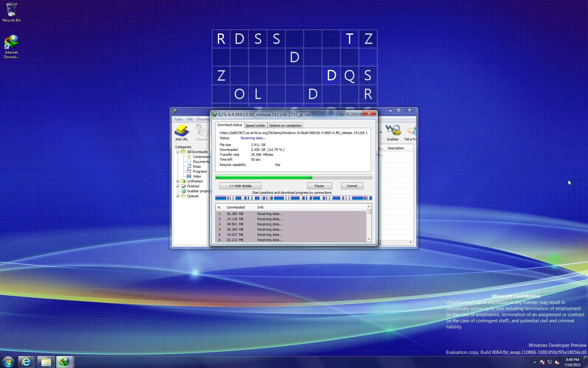Open the Options on completion tab

click(x=285, y=125)
